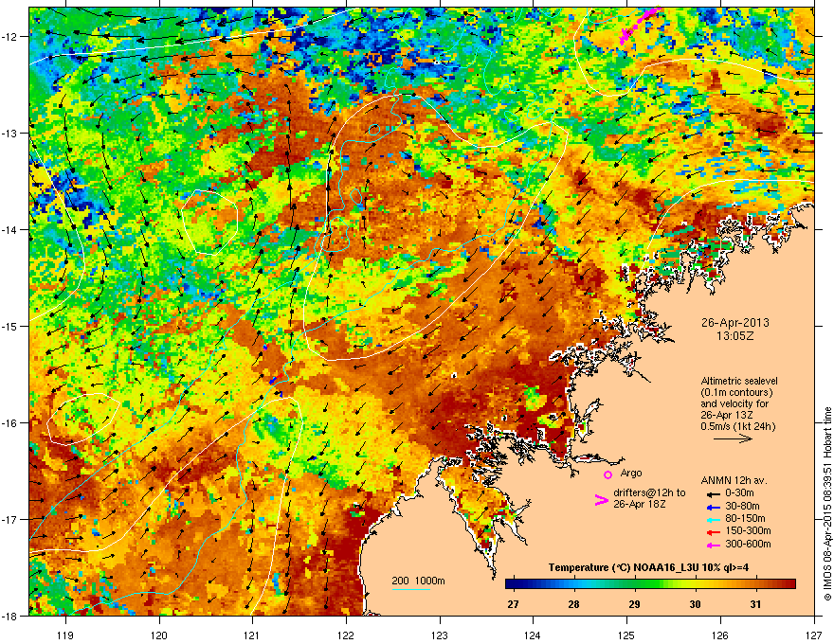Click the "30-80m" depth label
This screenshot has width=834, height=644.
tap(742, 506)
